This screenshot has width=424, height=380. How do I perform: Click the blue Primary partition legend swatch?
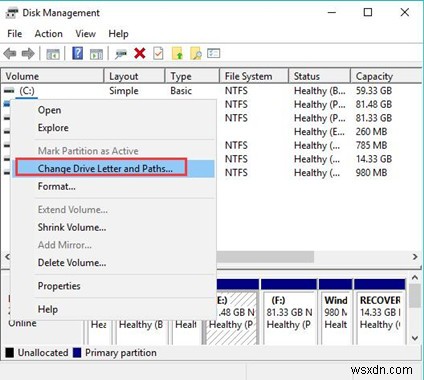[x=77, y=353]
